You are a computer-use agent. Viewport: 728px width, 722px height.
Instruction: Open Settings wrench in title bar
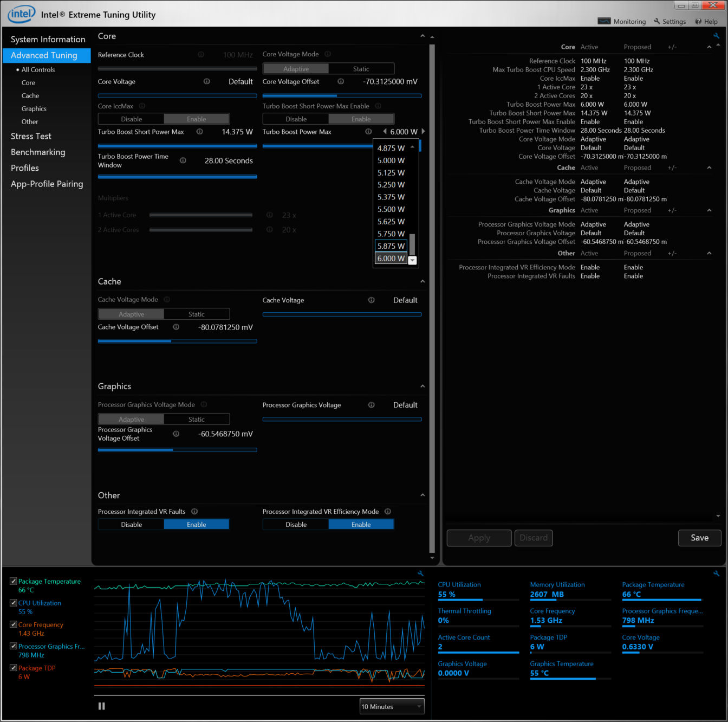[x=656, y=21]
